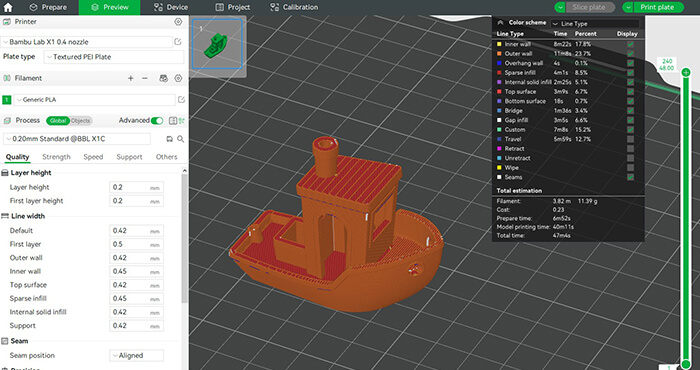Screen dimensions: 700x370
Task: Click the Support line width field
Action: tap(136, 326)
